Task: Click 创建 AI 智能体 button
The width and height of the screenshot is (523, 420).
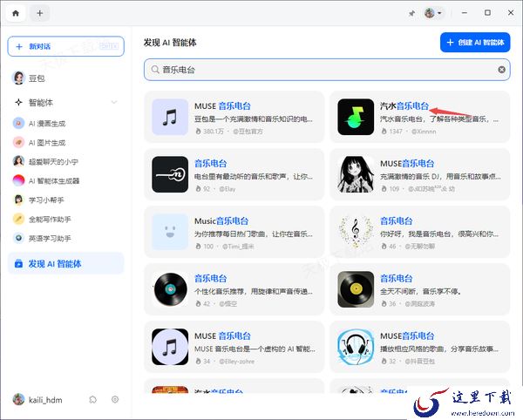Action: 475,43
